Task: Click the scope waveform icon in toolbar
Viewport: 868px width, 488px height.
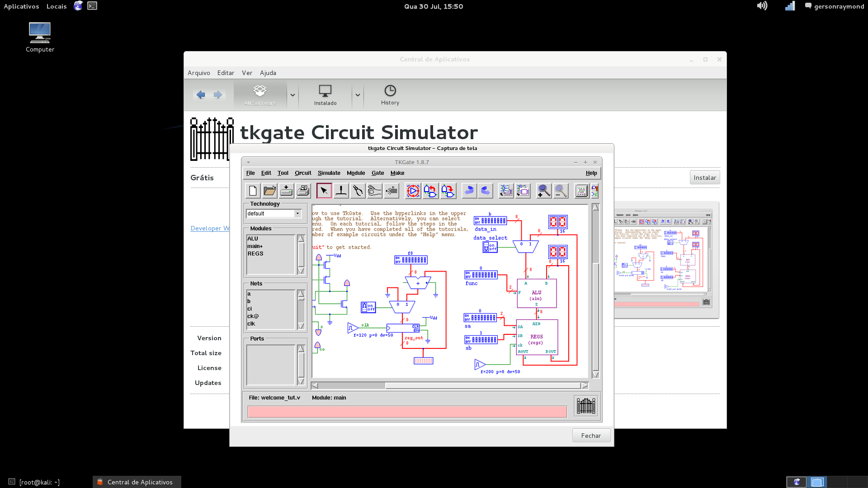Action: pyautogui.click(x=581, y=191)
